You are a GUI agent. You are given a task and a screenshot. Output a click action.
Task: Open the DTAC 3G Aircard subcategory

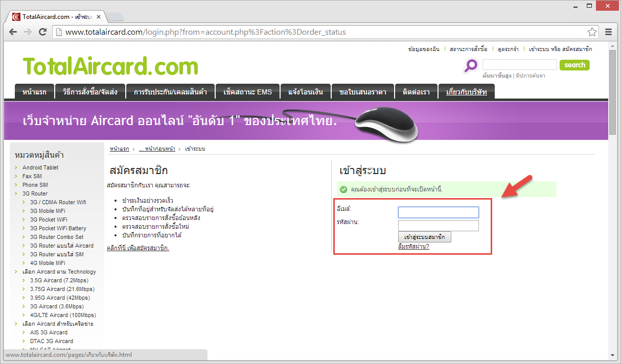pyautogui.click(x=52, y=341)
